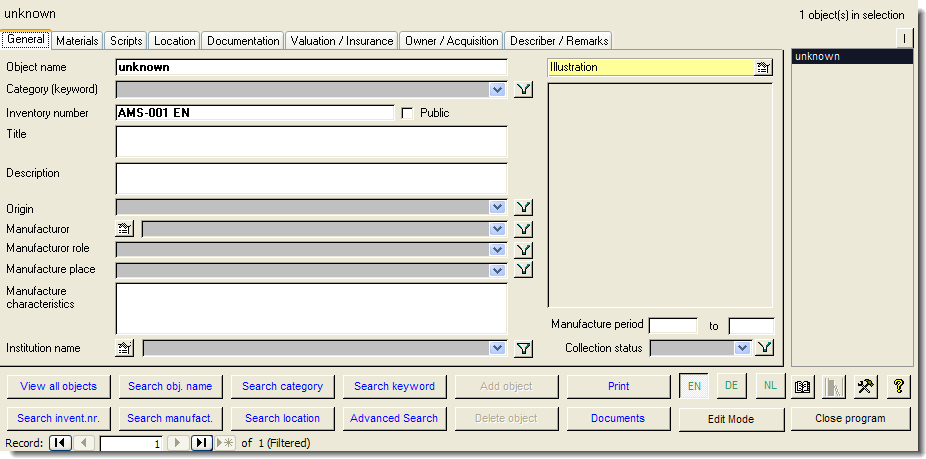Screen dimensions: 926x459
Task: Expand the Category (keyword) dropdown
Action: [498, 90]
